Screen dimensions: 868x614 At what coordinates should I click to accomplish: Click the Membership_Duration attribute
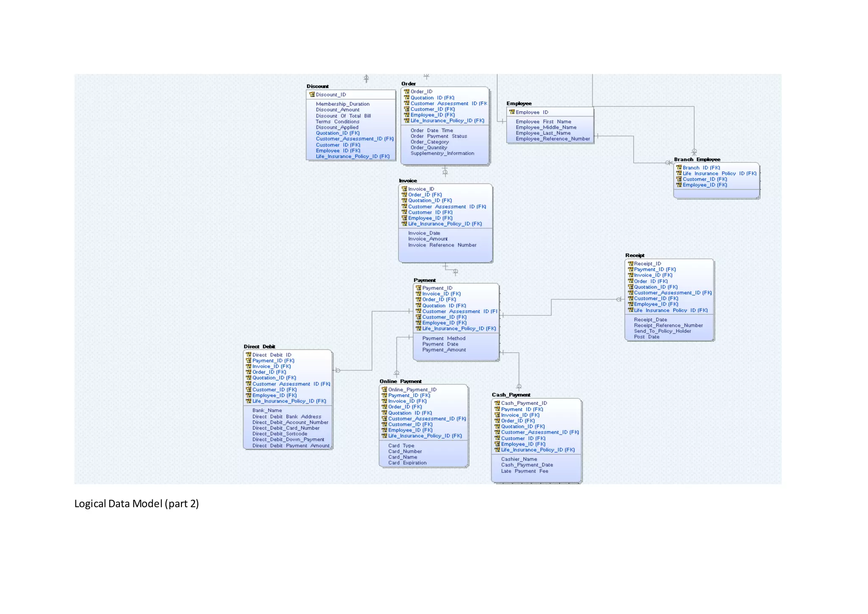342,104
